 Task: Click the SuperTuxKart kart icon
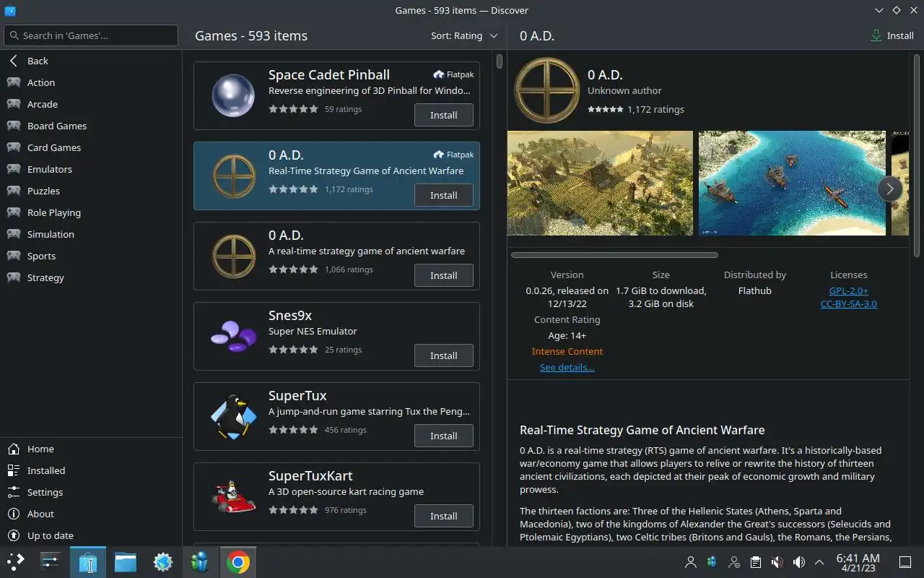click(x=233, y=497)
